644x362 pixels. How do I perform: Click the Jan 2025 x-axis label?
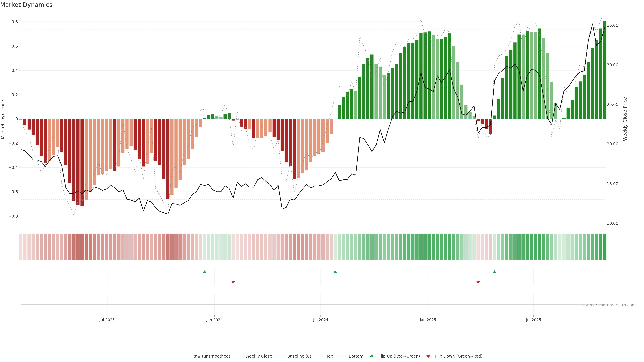[428, 320]
